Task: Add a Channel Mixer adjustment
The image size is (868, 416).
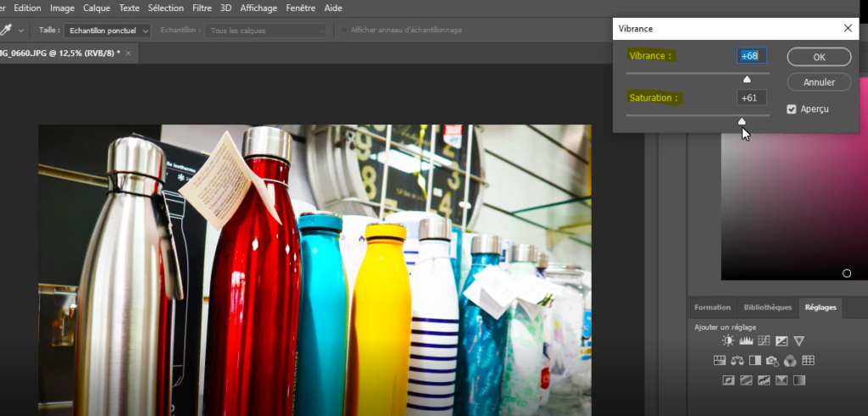Action: tap(790, 361)
